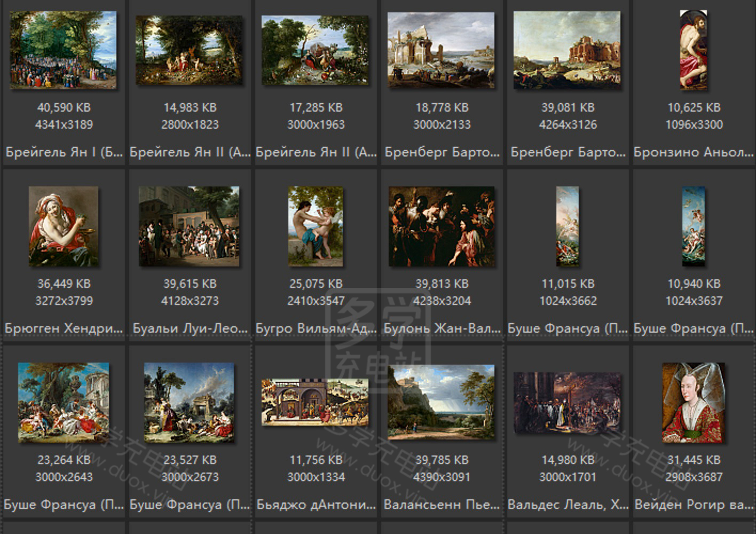Open the 14,983 KB Брейгель Ян II thumbnail
The image size is (756, 534).
pos(189,50)
